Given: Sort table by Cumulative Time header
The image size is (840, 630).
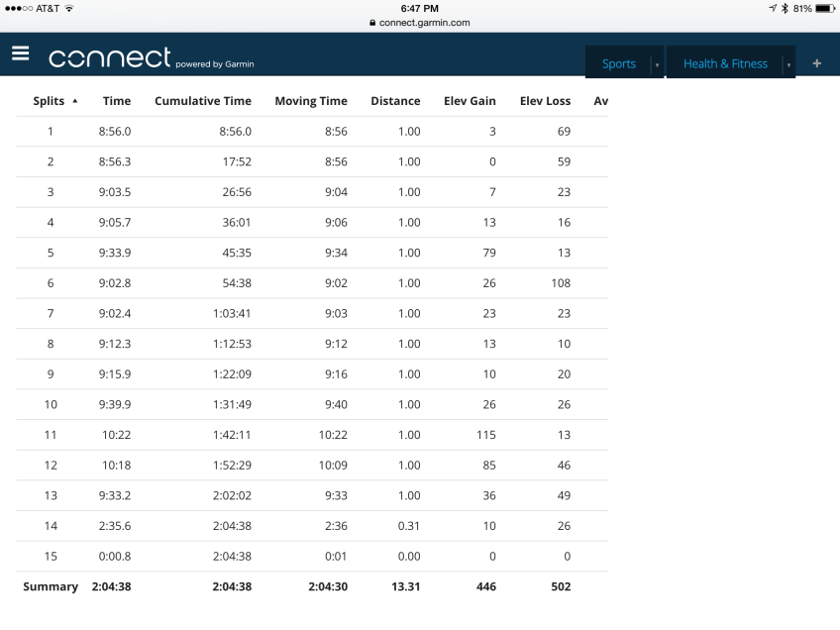Looking at the screenshot, I should 203,101.
